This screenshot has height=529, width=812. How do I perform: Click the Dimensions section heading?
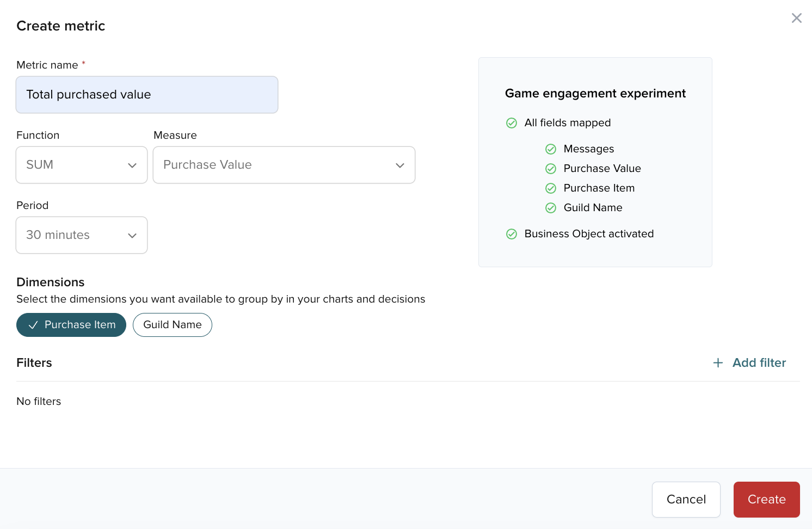(x=50, y=282)
